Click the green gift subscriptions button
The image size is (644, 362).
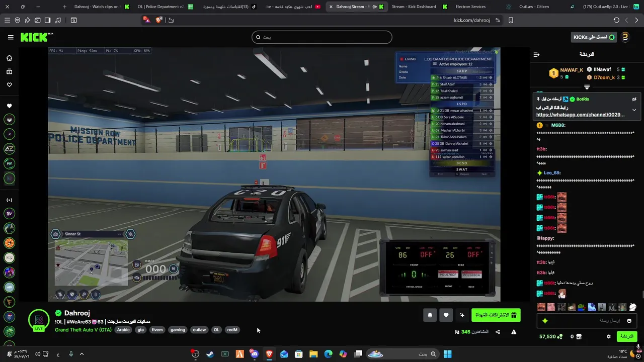(x=496, y=315)
